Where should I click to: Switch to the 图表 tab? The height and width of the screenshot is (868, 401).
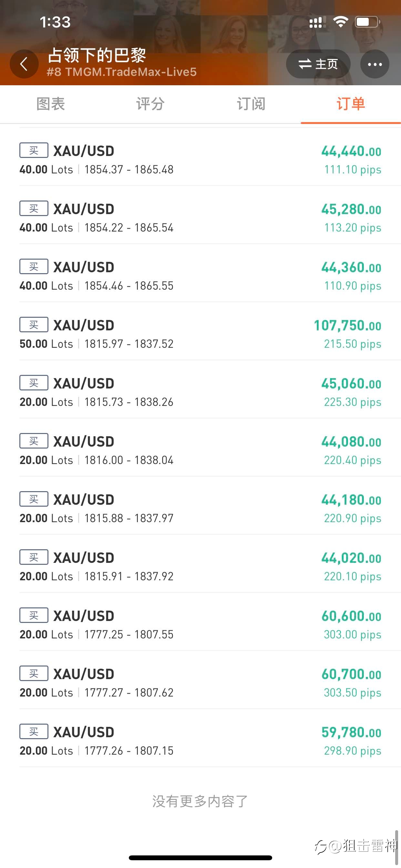pyautogui.click(x=51, y=104)
